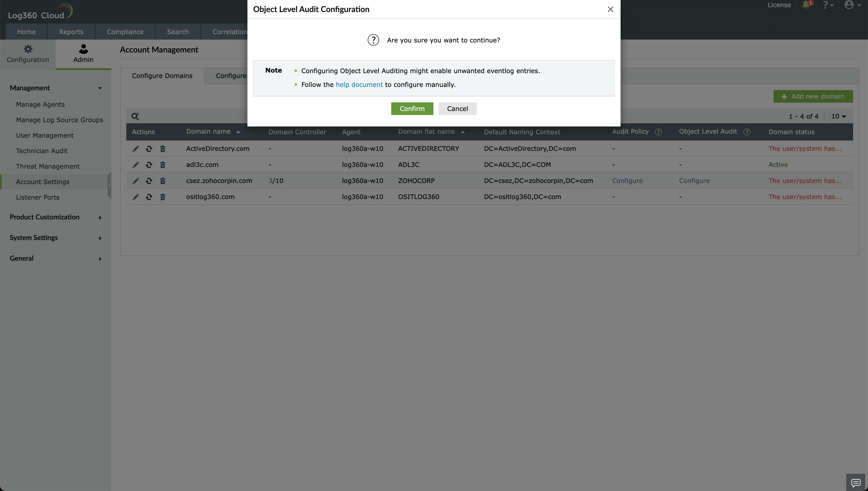Click the domain results per-page dropdown showing 10
The image size is (868, 491).
click(x=839, y=115)
